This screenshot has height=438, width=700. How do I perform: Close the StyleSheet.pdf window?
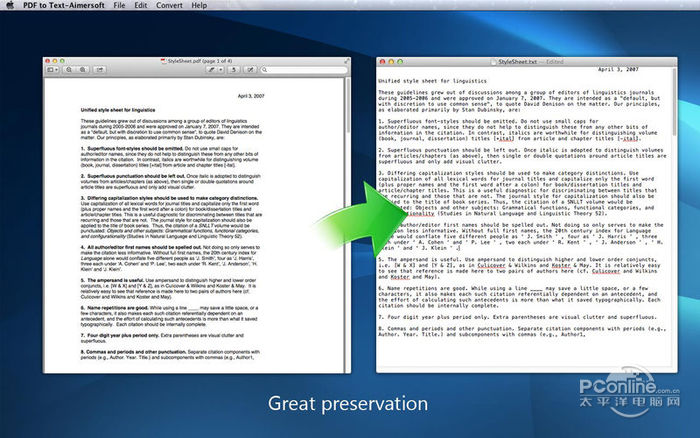click(x=48, y=61)
